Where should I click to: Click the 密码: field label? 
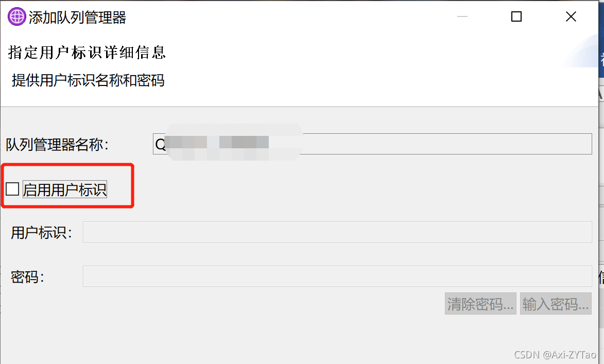pyautogui.click(x=28, y=277)
